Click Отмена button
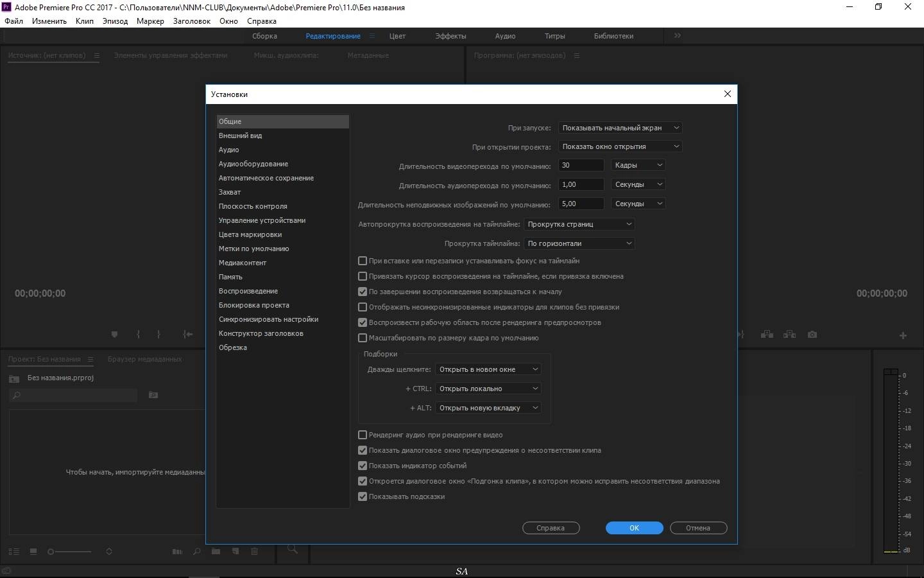 (698, 528)
